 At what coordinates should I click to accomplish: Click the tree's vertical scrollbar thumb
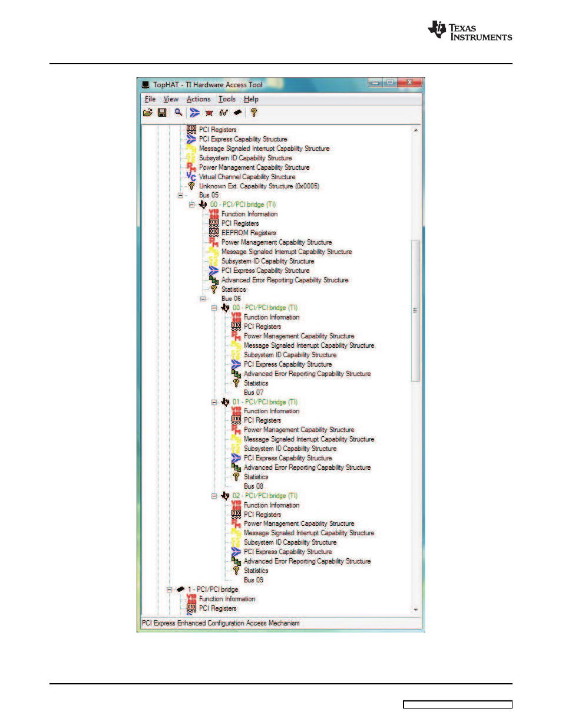tap(416, 311)
